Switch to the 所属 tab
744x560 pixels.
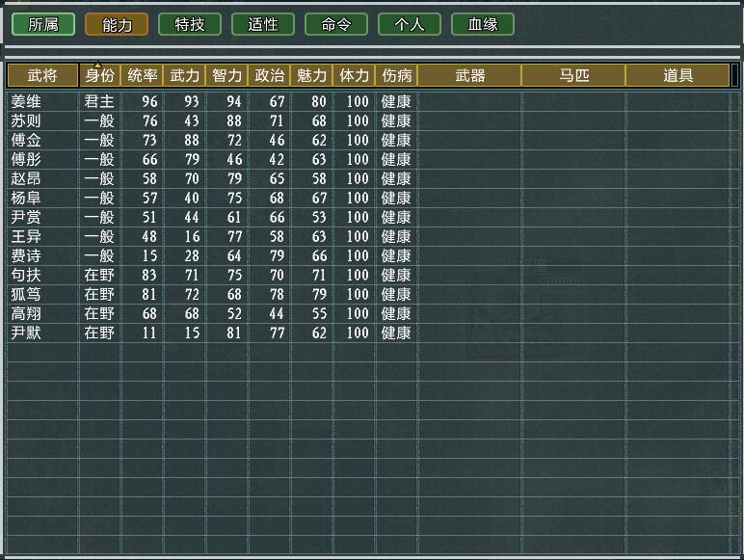coord(43,24)
